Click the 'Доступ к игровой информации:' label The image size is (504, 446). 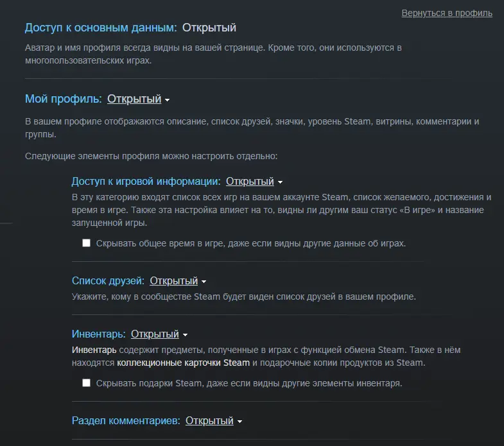tap(146, 182)
